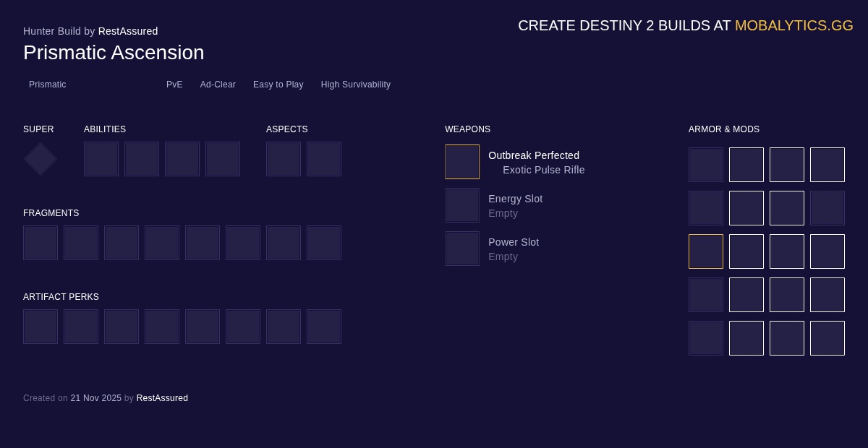Click the empty Energy Slot icon
The height and width of the screenshot is (448, 868).
[x=462, y=205]
